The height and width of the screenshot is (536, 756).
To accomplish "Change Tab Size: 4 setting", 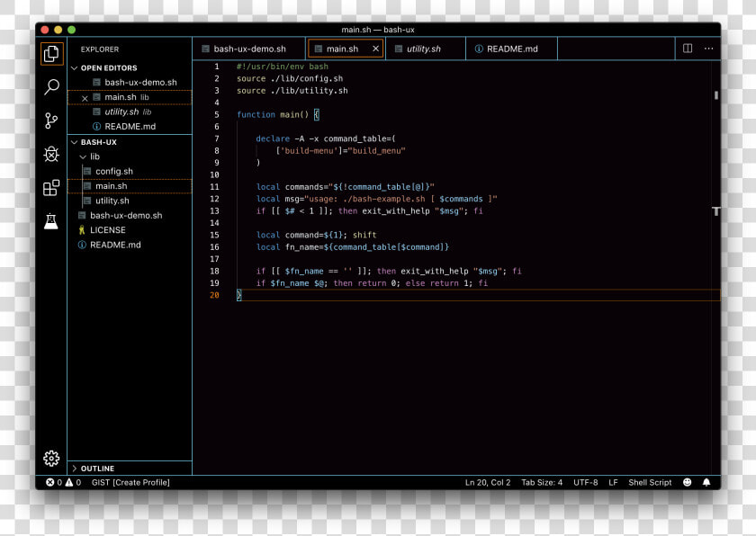I will [x=542, y=482].
